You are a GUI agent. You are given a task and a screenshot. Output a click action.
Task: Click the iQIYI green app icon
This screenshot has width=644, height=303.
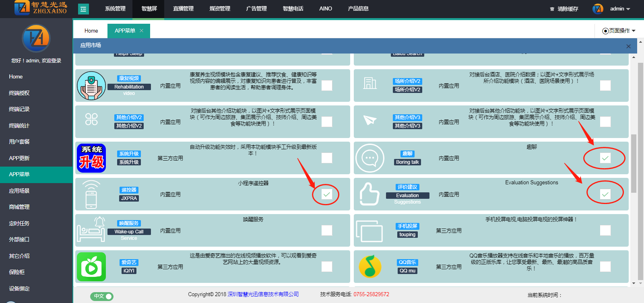[x=91, y=267]
